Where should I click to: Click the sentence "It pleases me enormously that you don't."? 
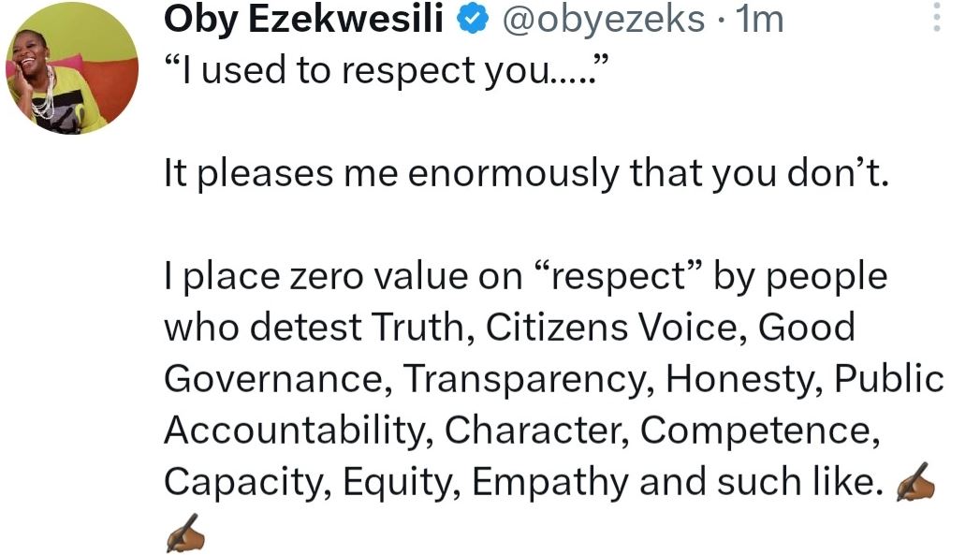click(x=524, y=173)
